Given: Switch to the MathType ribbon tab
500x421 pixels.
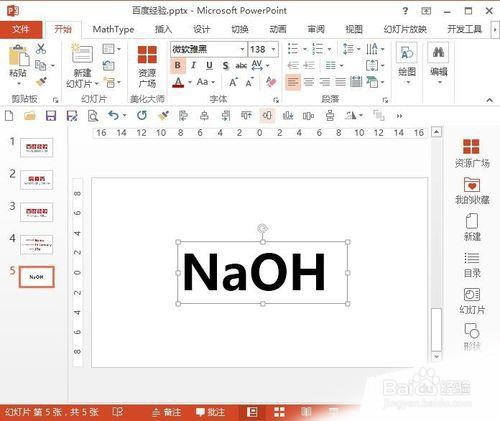Looking at the screenshot, I should [x=113, y=29].
